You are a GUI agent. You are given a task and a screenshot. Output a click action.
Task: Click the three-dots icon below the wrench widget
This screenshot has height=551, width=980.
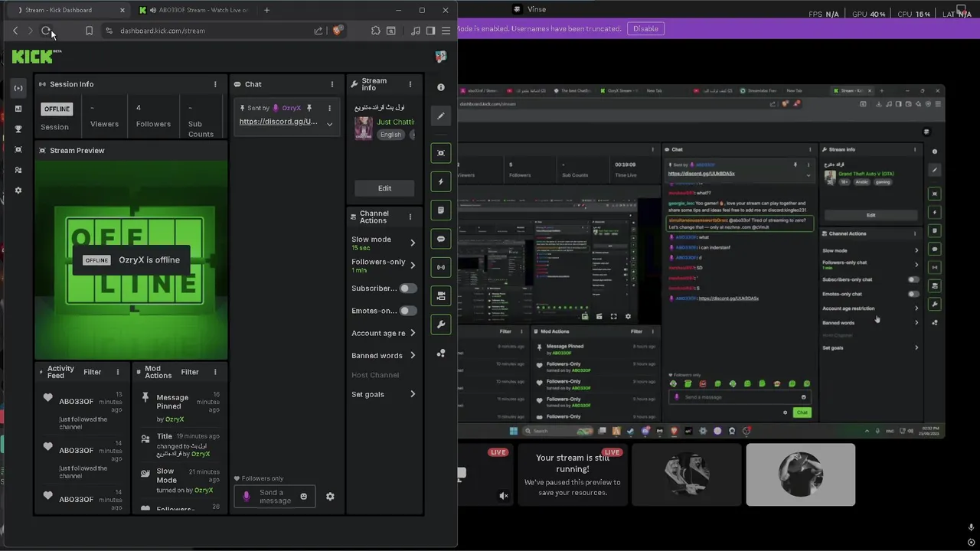point(441,354)
